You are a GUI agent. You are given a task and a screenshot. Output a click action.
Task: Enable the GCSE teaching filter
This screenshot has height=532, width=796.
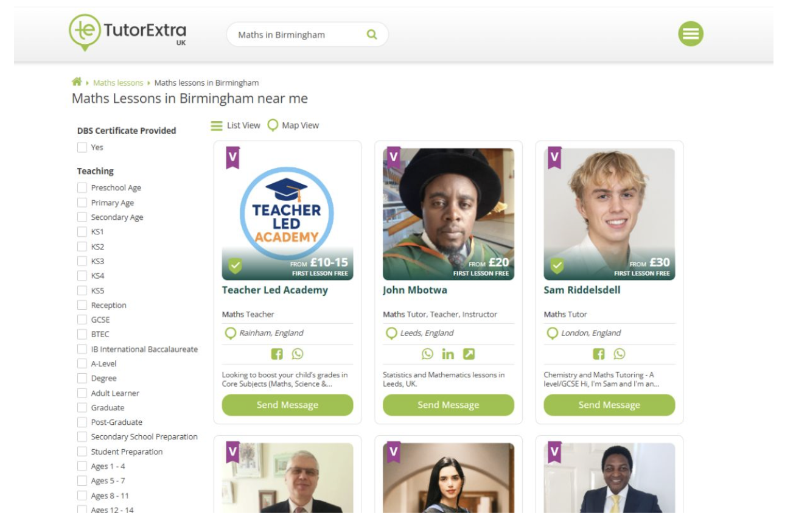coord(82,320)
